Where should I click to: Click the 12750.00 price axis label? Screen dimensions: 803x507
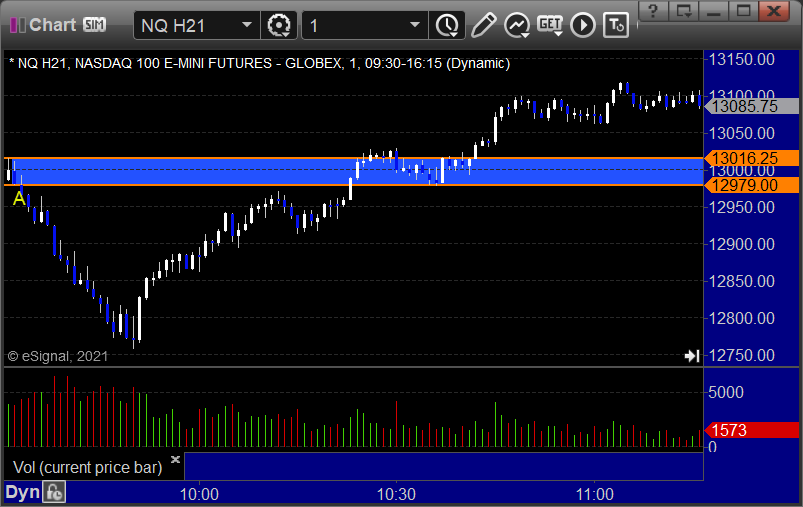click(742, 355)
